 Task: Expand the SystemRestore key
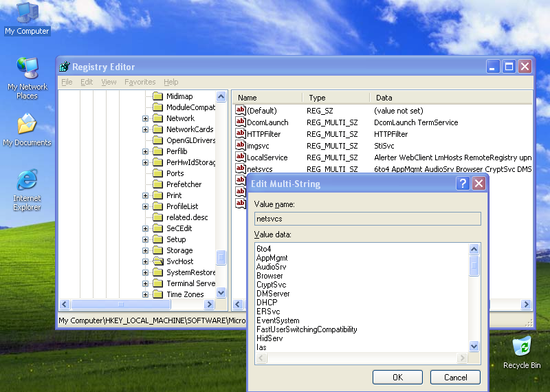(x=145, y=272)
